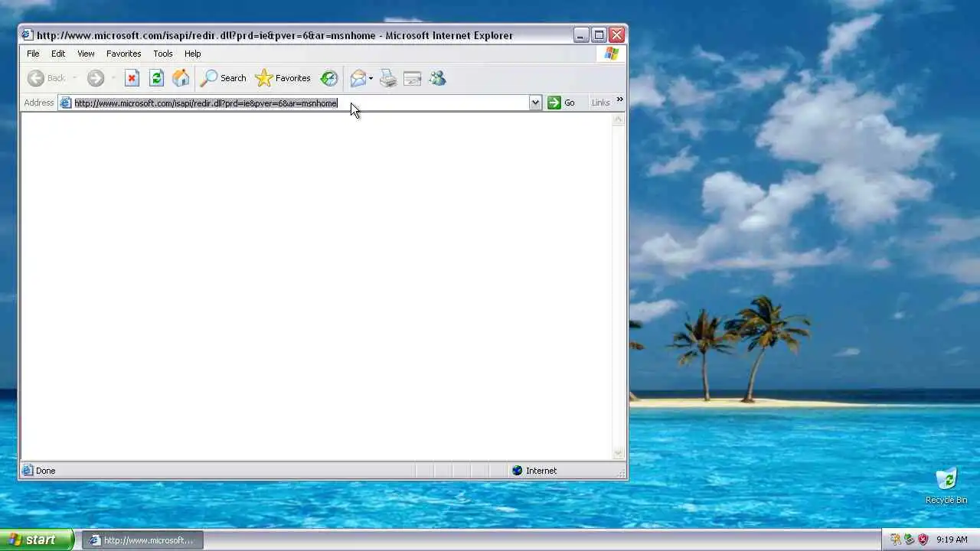Click the Windows start button
The width and height of the screenshot is (980, 551).
pyautogui.click(x=37, y=540)
